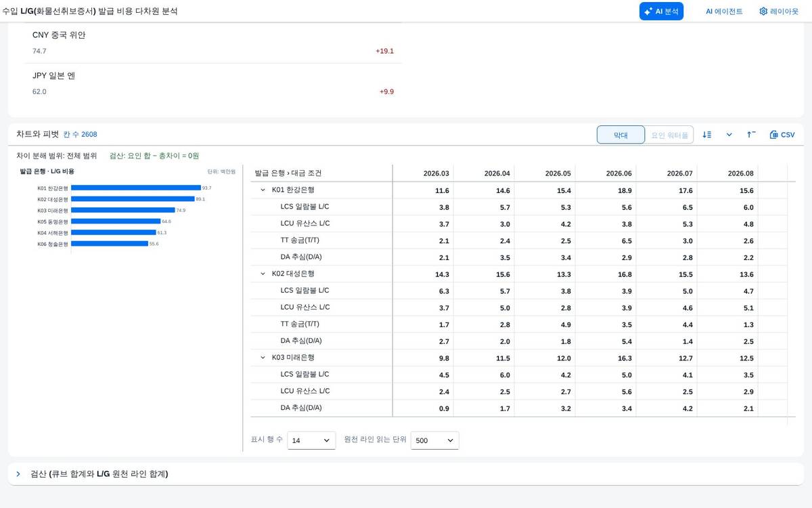Export the table as CSV
Screen dimensions: 812x508
click(782, 135)
